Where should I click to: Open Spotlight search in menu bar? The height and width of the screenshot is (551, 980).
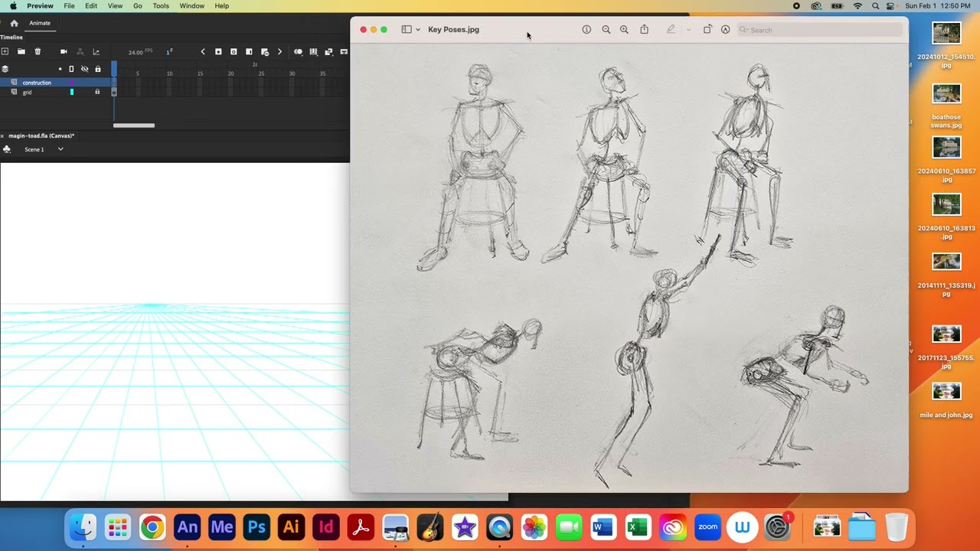point(875,5)
